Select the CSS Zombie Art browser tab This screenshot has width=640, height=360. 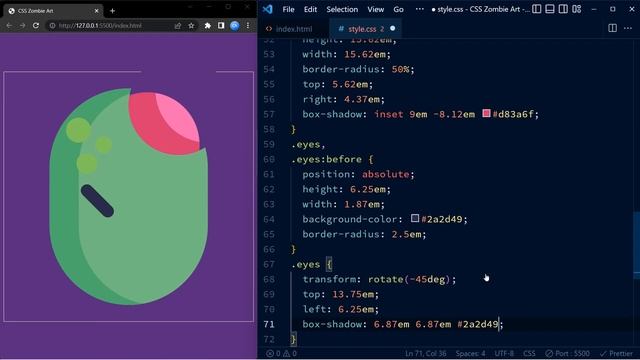point(53,11)
